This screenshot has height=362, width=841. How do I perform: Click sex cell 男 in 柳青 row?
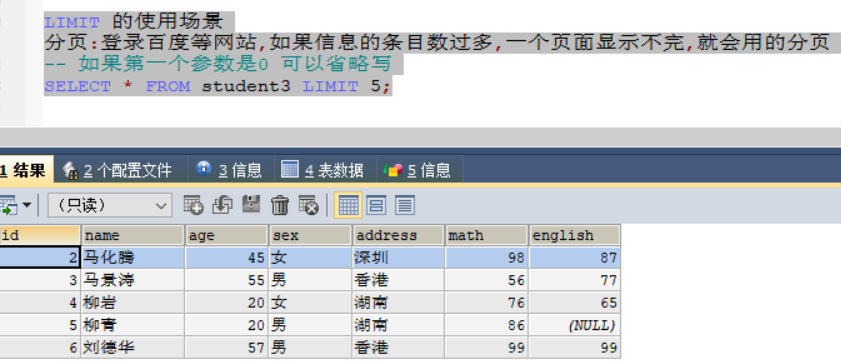[x=311, y=326]
